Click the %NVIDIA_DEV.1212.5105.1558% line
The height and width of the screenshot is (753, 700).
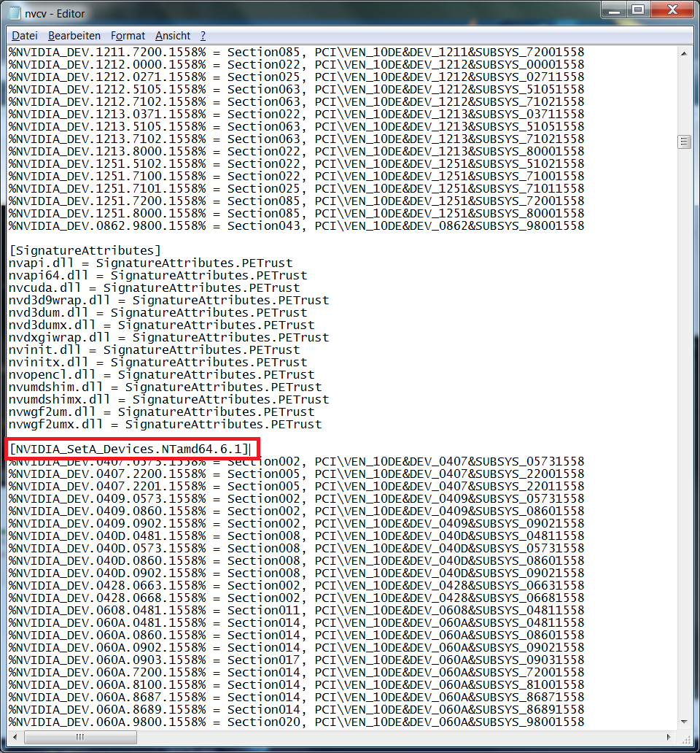(297, 89)
